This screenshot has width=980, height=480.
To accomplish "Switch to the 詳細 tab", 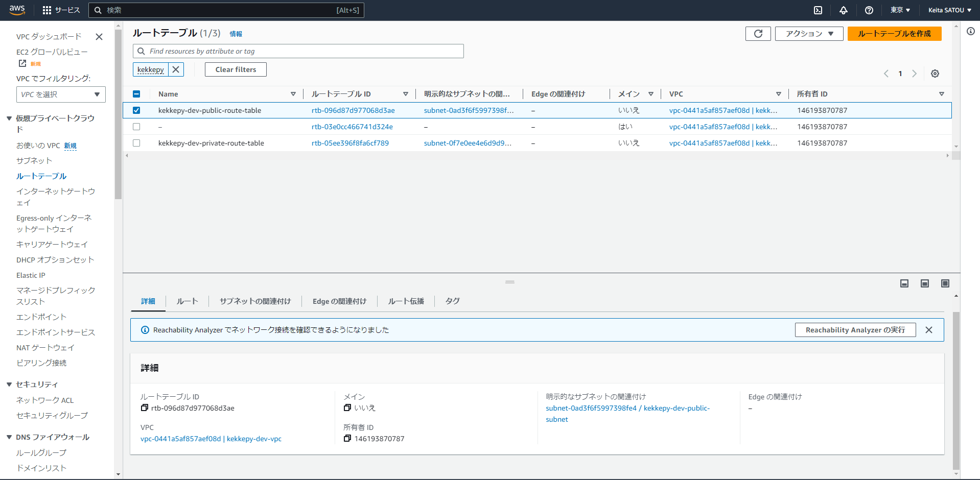I will coord(148,301).
